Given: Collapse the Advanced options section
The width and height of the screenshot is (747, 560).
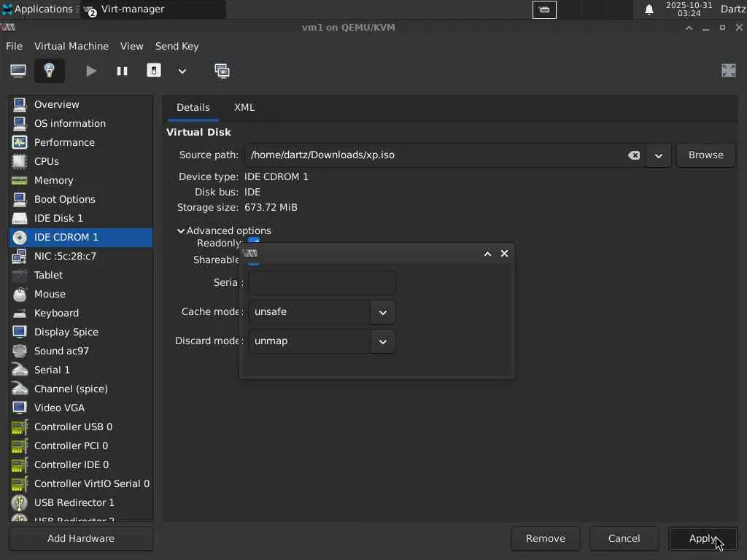Looking at the screenshot, I should coord(181,230).
